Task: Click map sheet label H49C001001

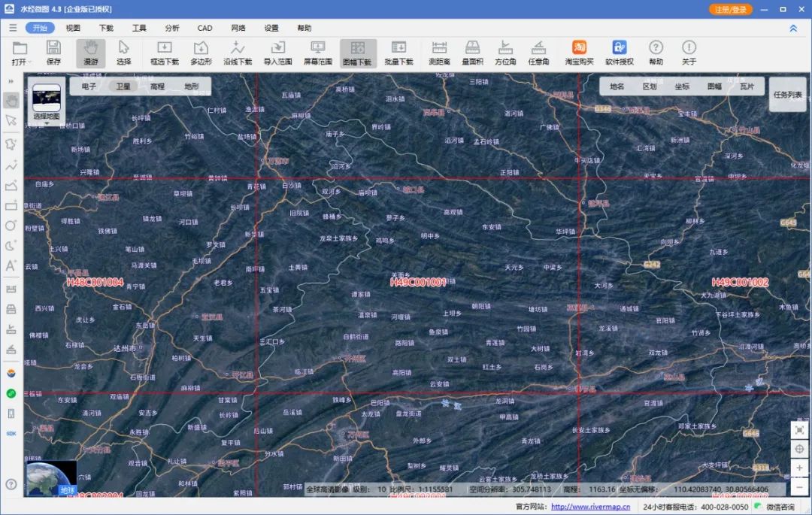Action: pyautogui.click(x=418, y=282)
